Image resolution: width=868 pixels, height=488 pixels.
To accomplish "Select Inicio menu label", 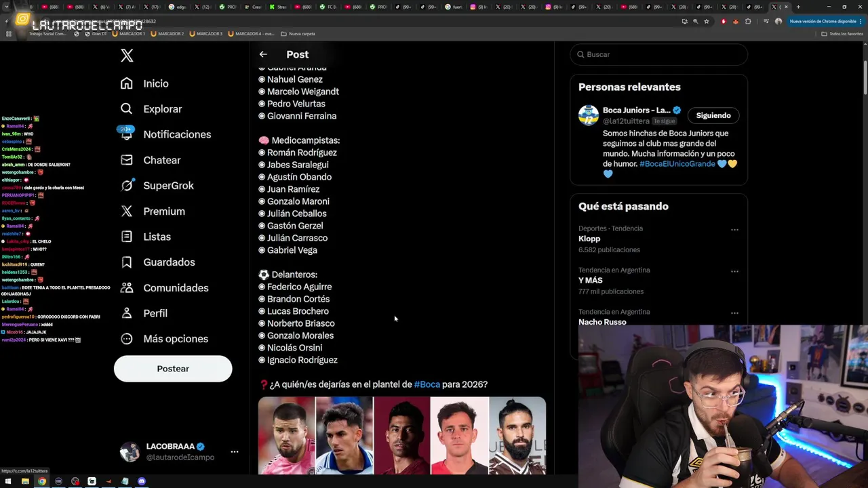I will pyautogui.click(x=156, y=83).
